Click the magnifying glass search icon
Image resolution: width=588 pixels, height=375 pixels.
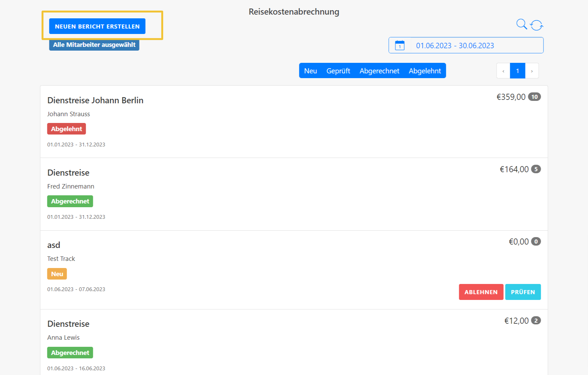521,24
